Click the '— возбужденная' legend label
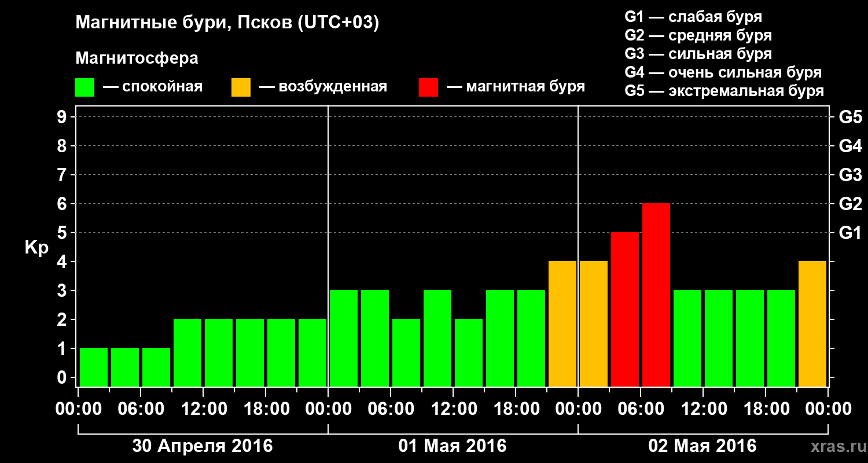Viewport: 868px width, 463px height. point(323,87)
